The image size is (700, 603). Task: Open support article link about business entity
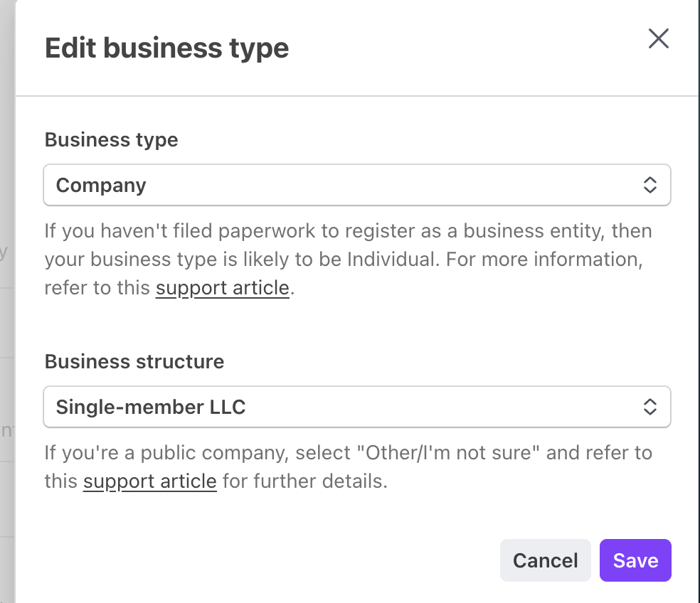tap(223, 288)
